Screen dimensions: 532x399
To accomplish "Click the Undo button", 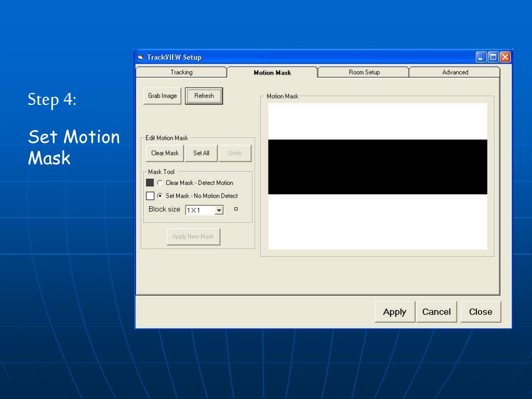I will [x=235, y=153].
